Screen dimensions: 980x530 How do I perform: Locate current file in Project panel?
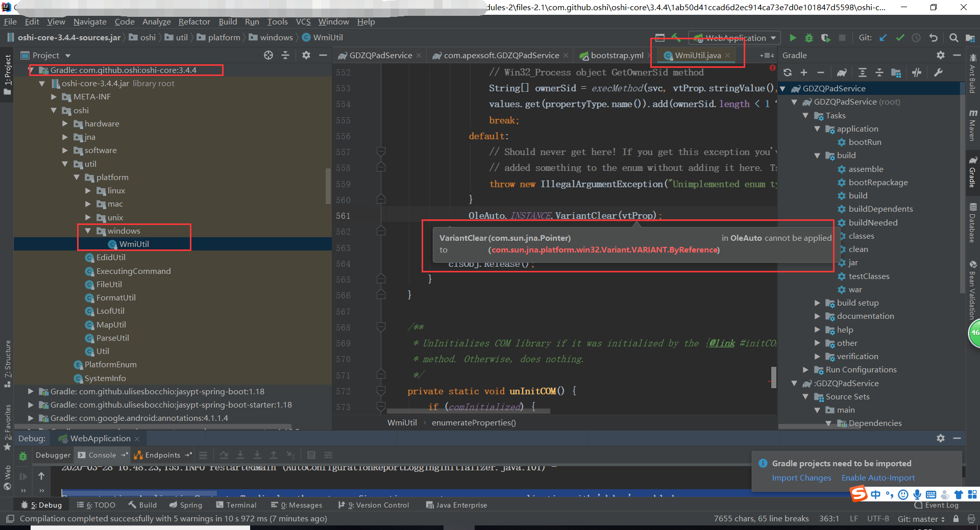[268, 55]
